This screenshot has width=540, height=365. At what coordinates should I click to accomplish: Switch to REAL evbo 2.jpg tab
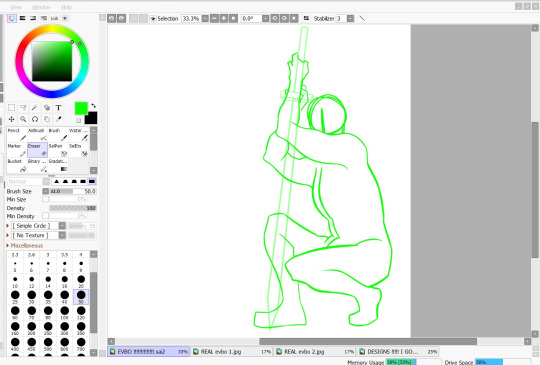(x=315, y=352)
